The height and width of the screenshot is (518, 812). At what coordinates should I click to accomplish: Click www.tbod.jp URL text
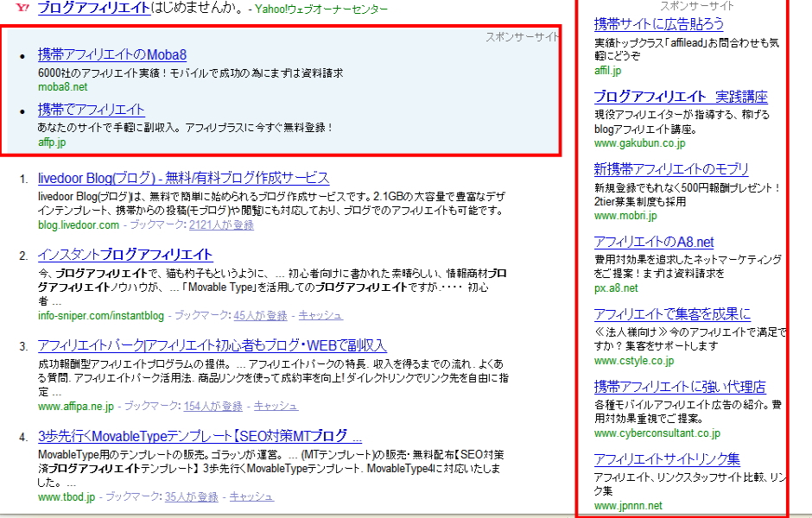click(x=67, y=497)
